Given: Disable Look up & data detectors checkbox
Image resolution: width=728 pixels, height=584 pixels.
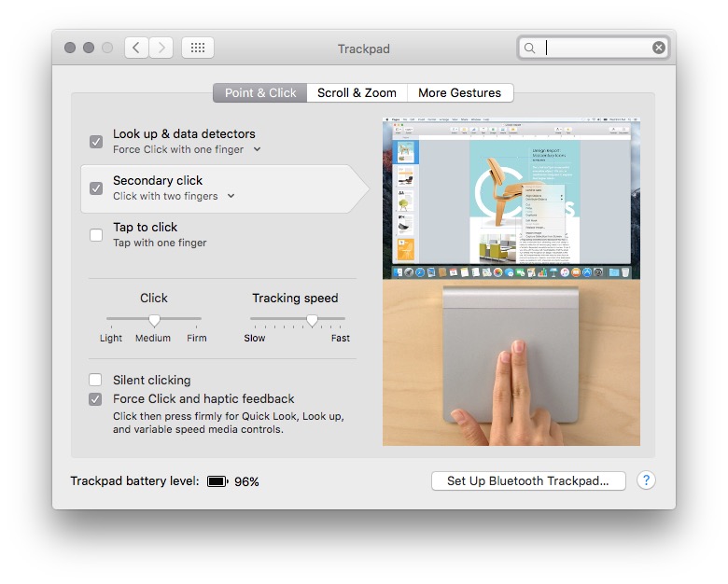Looking at the screenshot, I should click(x=96, y=142).
